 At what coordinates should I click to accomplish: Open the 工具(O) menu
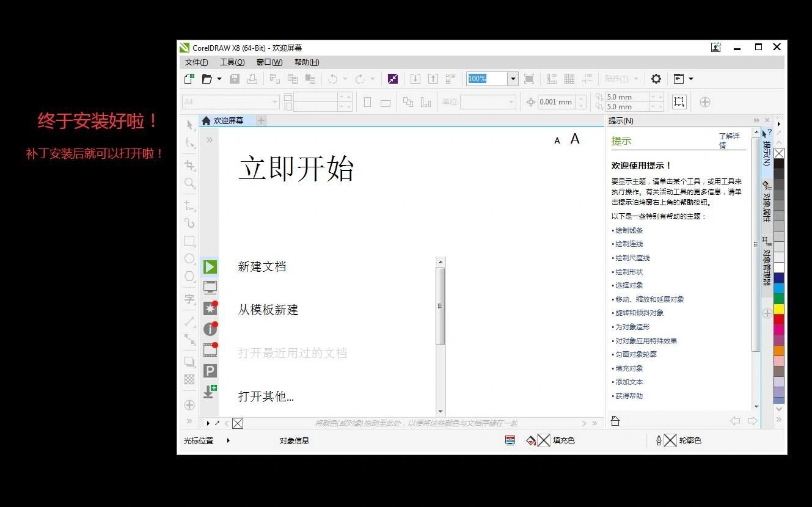pyautogui.click(x=232, y=62)
